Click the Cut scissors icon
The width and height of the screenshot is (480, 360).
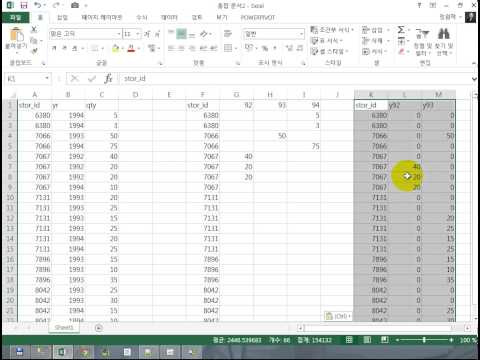34,29
